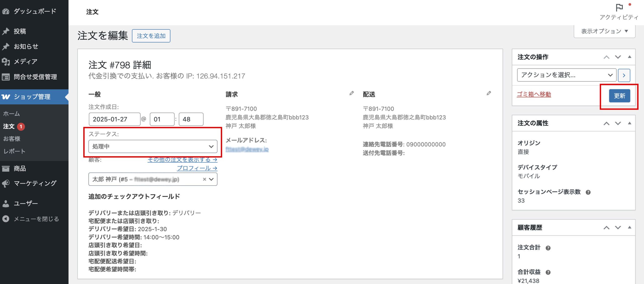Toggle the 注文の属性 panel triangle
Image resolution: width=644 pixels, height=284 pixels.
[629, 123]
